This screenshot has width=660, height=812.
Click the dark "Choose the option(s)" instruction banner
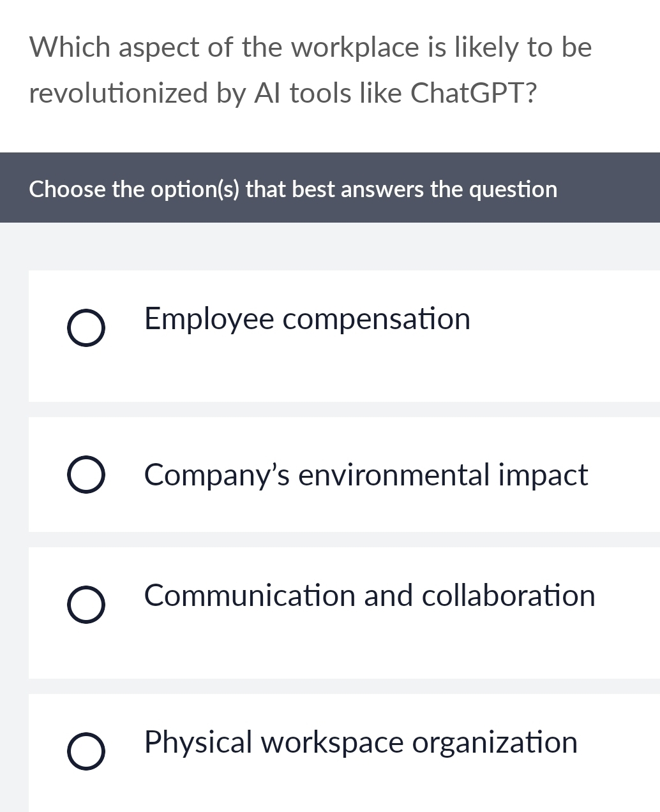coord(330,188)
